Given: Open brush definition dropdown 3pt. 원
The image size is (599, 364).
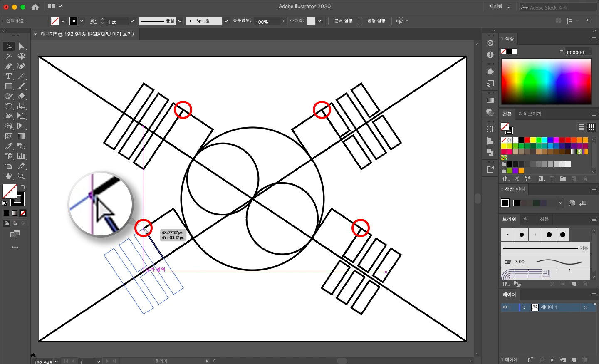Looking at the screenshot, I should [x=226, y=21].
